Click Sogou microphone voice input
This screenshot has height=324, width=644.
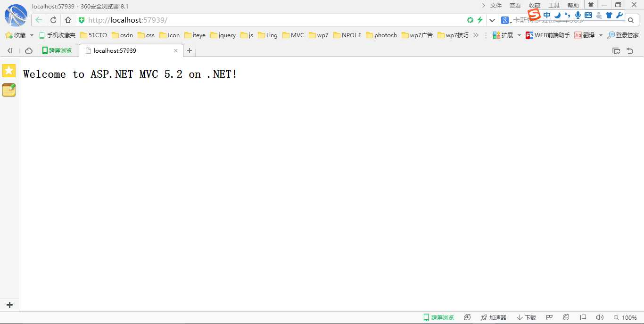578,15
